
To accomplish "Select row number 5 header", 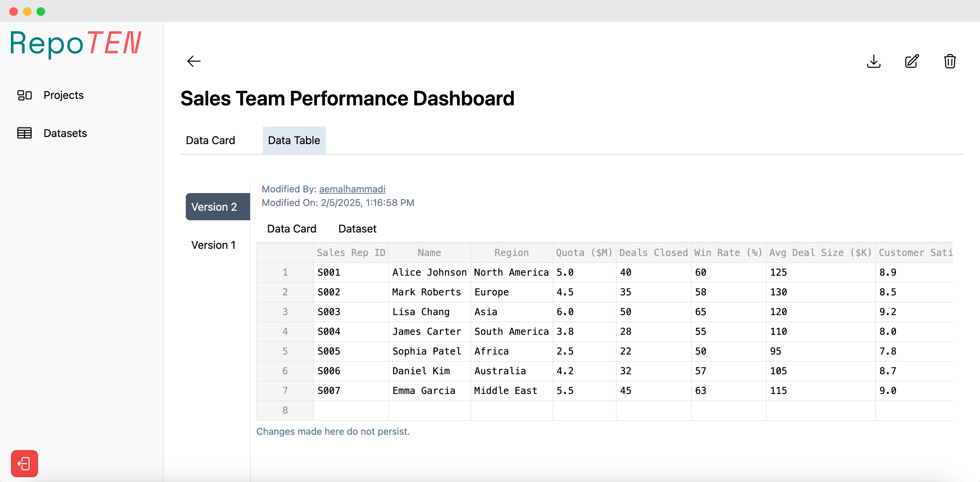I will [284, 351].
